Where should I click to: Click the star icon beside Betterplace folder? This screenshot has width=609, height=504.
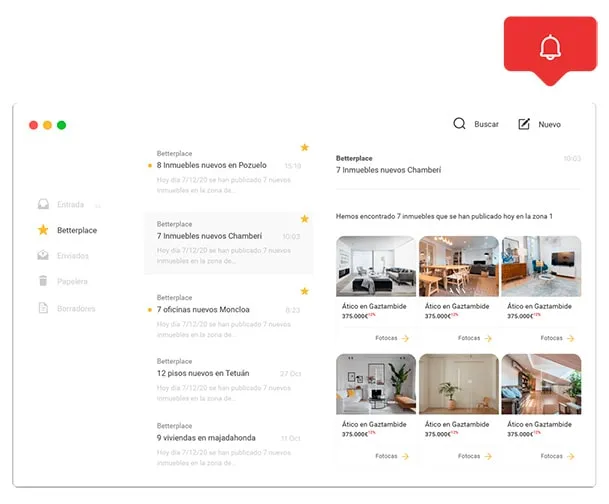coord(43,230)
